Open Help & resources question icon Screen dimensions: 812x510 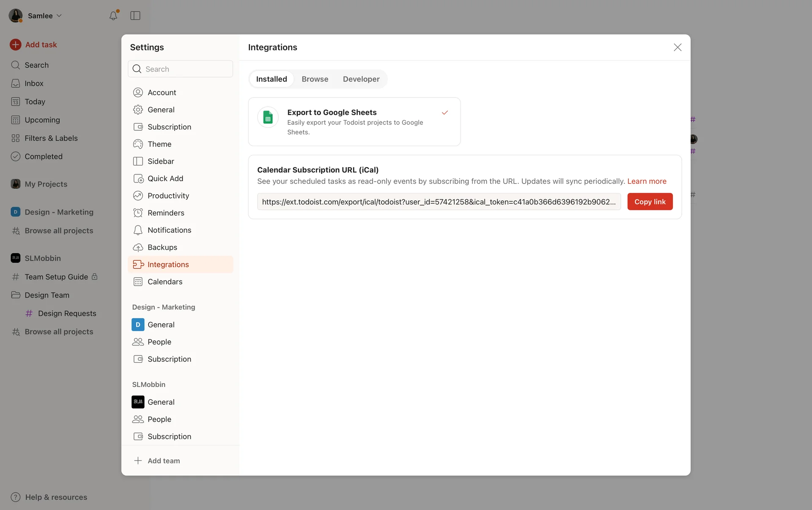point(16,497)
